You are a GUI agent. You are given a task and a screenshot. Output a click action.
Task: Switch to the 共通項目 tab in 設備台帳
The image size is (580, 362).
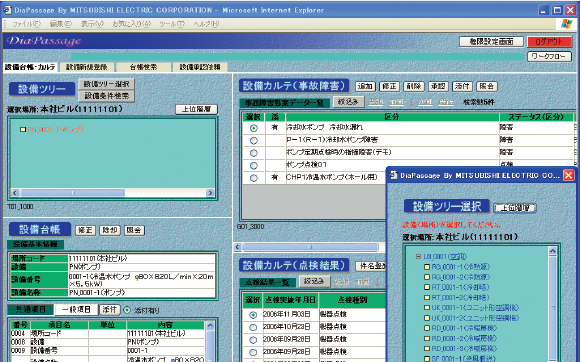pyautogui.click(x=31, y=310)
